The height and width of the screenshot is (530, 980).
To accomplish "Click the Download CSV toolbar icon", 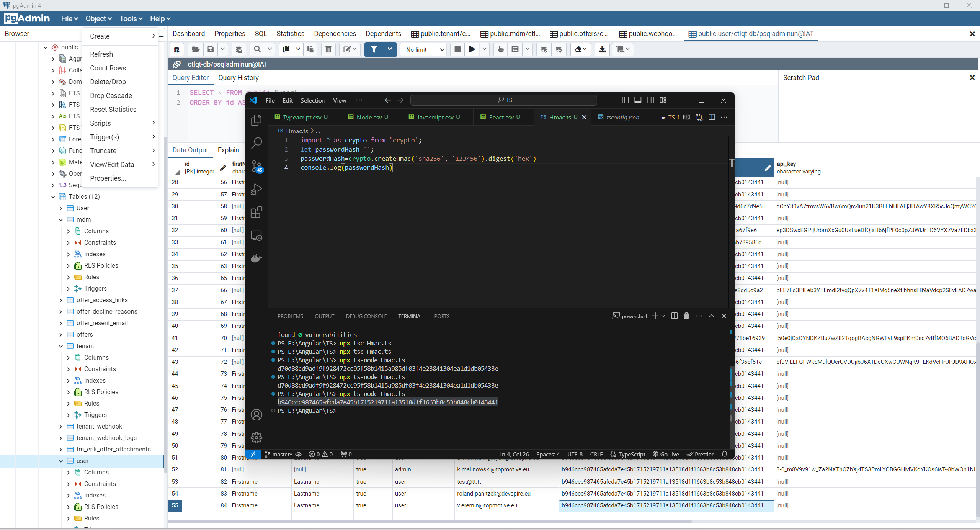I will coord(602,49).
